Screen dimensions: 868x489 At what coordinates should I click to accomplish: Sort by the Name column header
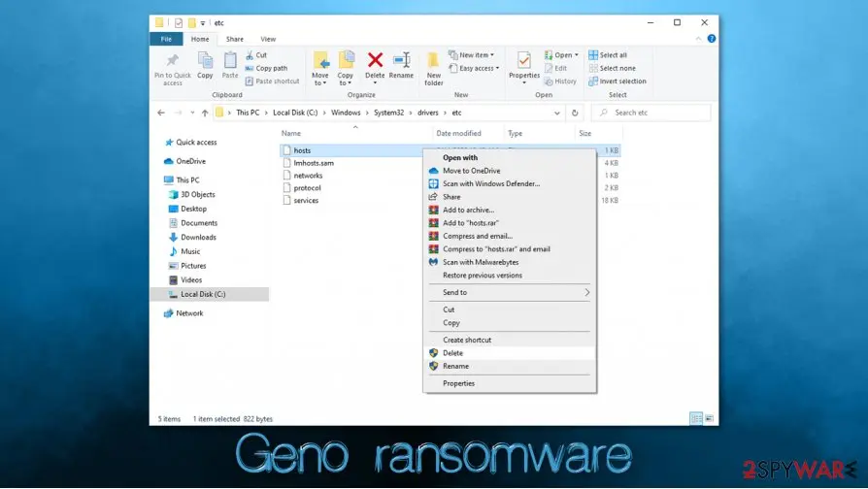click(x=291, y=133)
